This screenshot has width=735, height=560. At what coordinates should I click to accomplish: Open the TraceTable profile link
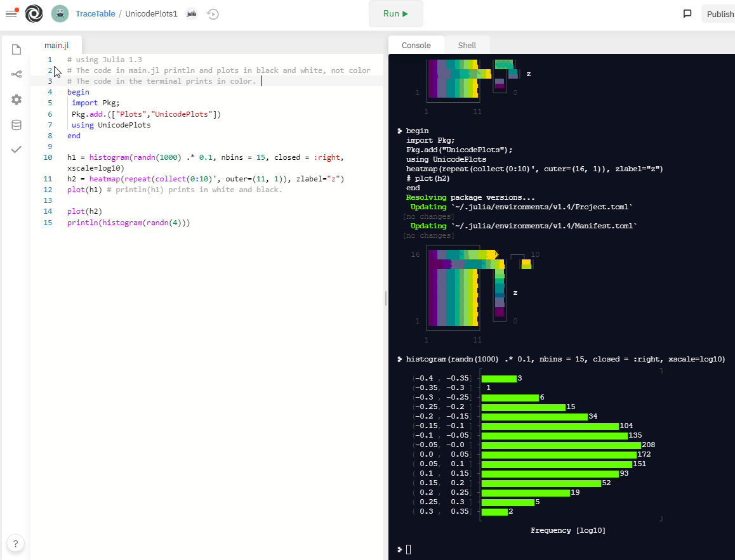pos(95,13)
